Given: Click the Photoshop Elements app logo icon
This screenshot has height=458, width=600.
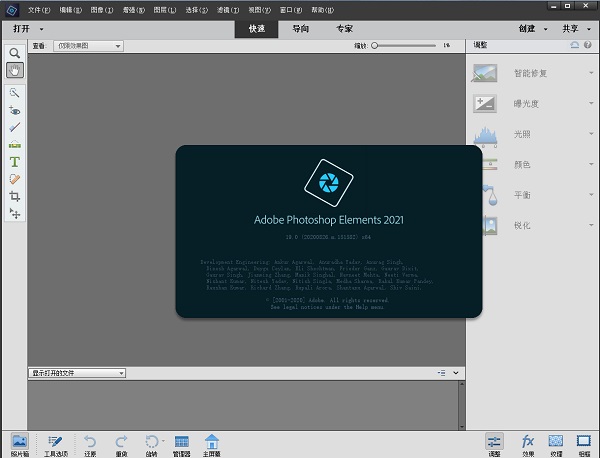Looking at the screenshot, I should pos(12,10).
